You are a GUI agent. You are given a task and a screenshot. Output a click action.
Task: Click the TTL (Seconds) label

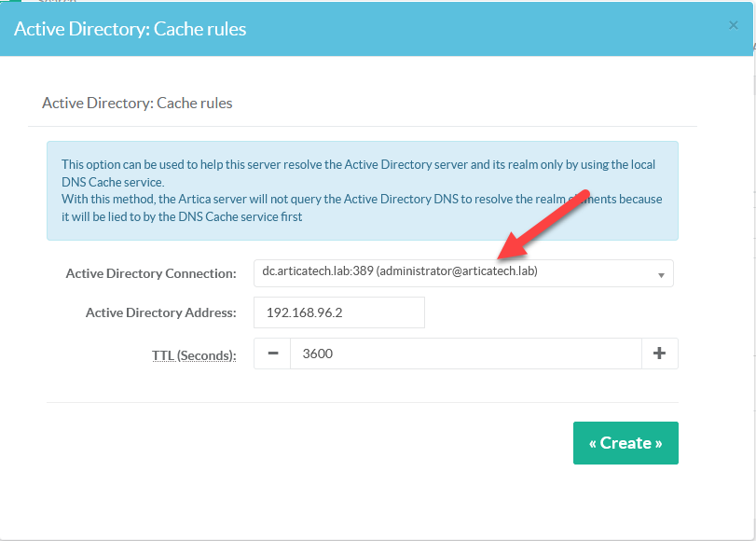[x=194, y=354]
